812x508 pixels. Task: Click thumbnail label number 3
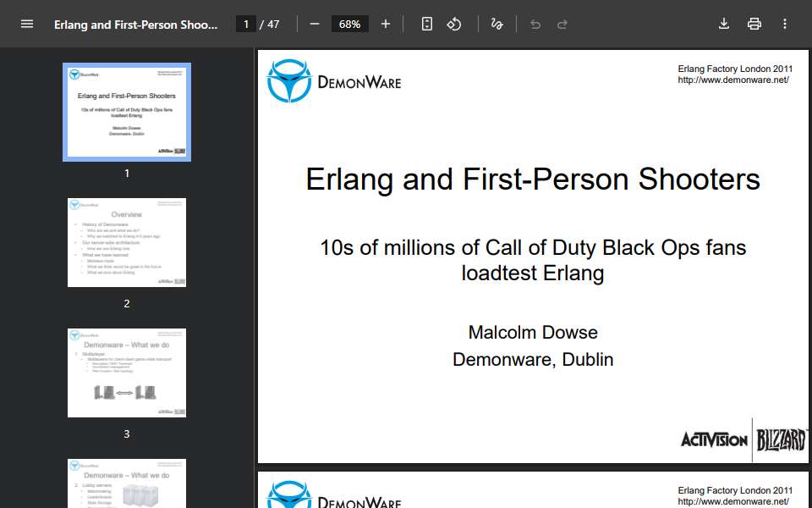click(127, 433)
